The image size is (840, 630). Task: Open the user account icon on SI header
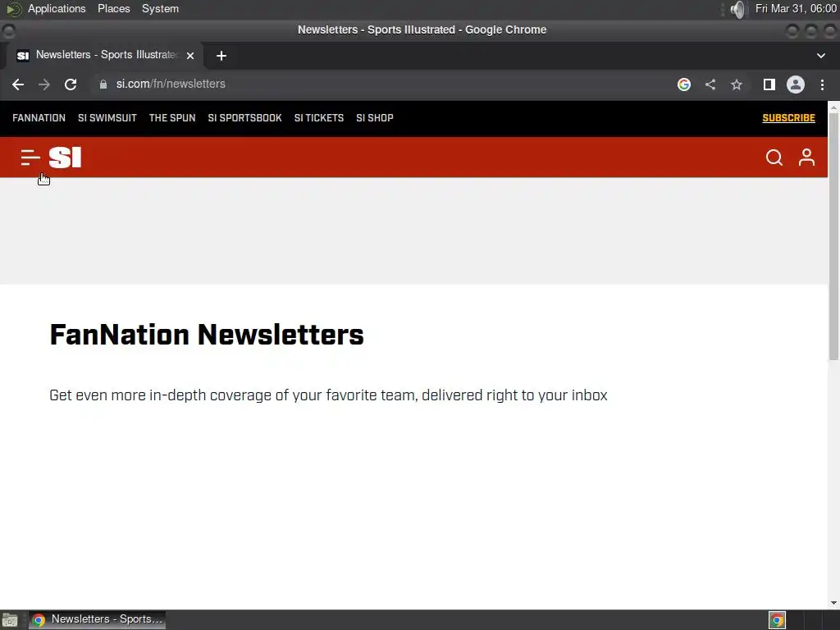(806, 157)
